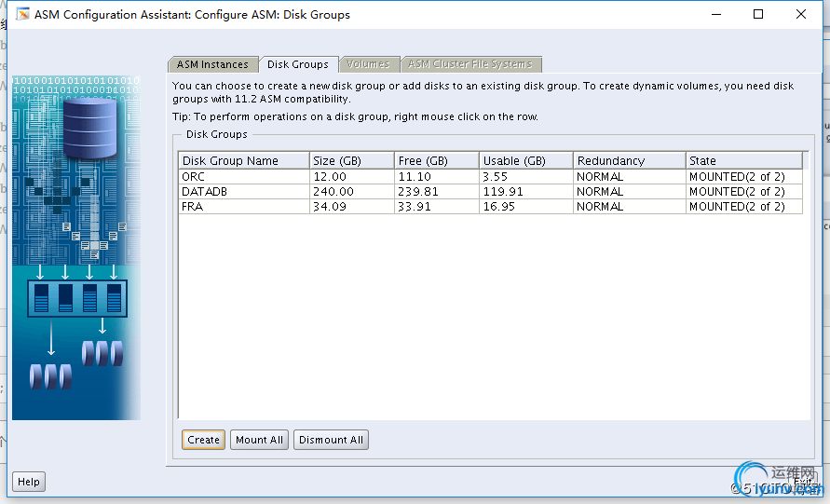Viewport: 830px width, 504px height.
Task: Click the State column header
Action: pyautogui.click(x=744, y=160)
